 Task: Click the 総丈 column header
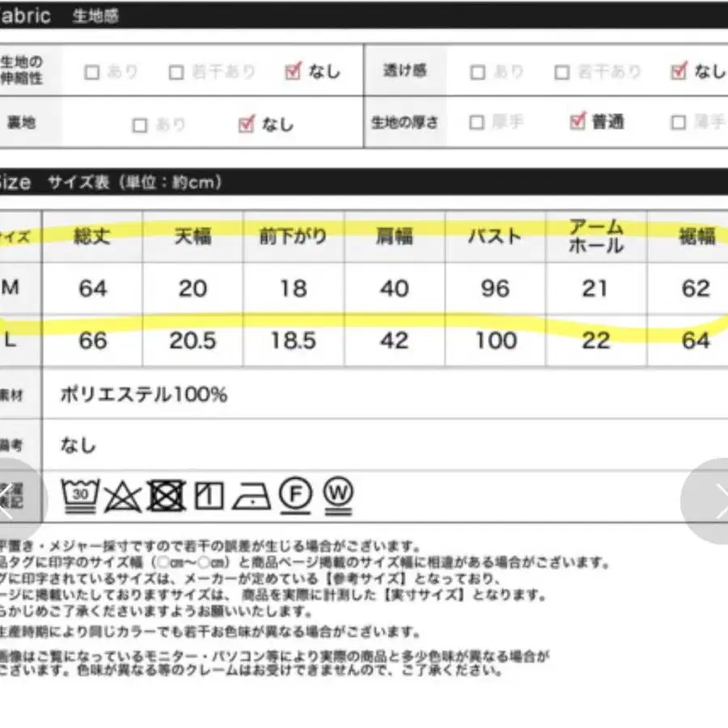(92, 237)
